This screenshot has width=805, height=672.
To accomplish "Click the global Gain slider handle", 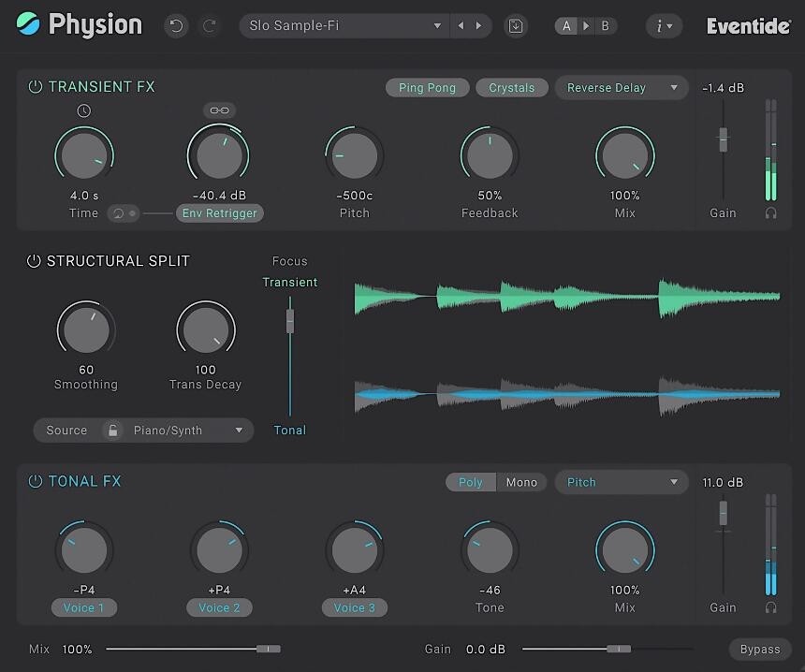I will 619,649.
